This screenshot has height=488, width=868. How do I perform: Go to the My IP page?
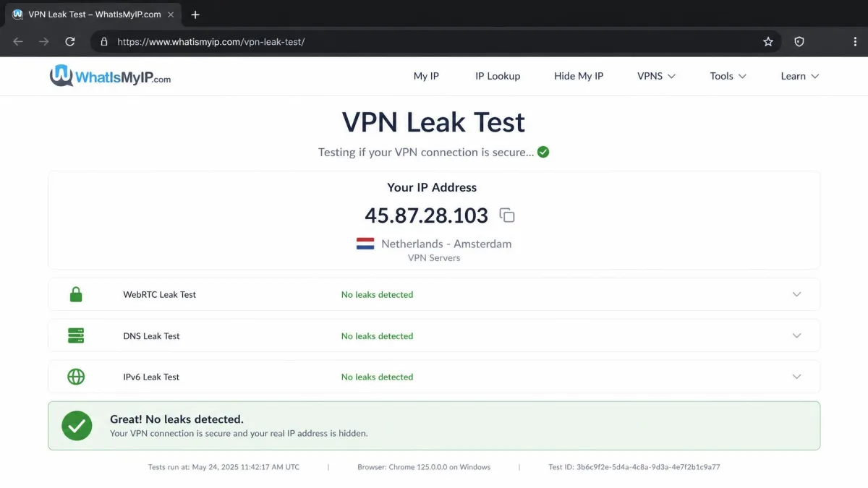[x=426, y=76]
